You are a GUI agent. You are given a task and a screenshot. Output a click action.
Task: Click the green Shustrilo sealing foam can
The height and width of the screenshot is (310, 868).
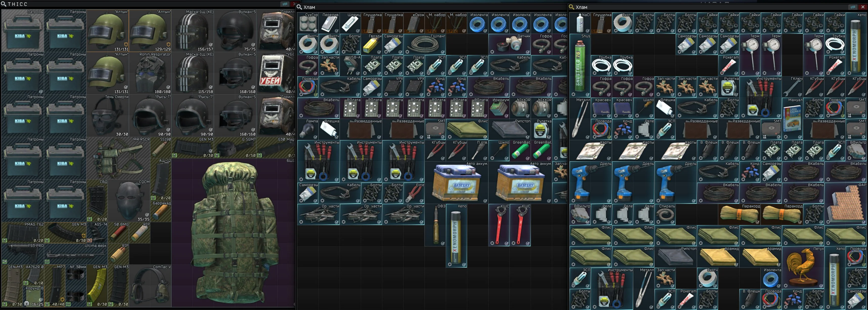580,66
